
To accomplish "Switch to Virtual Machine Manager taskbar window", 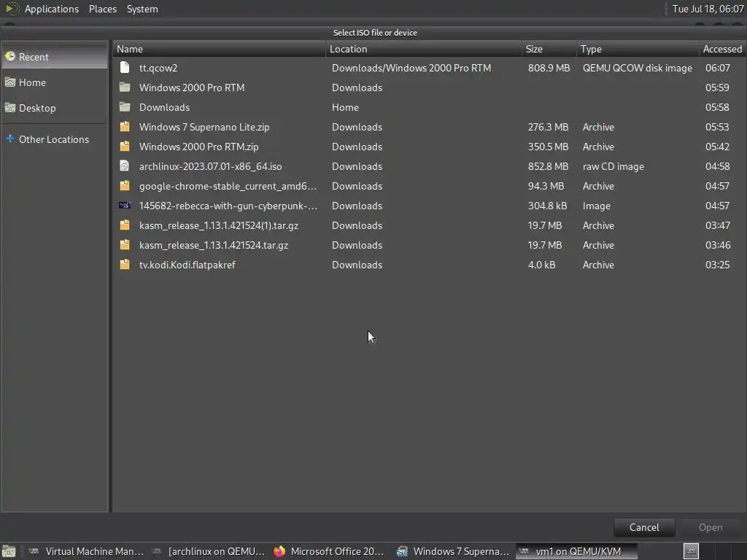I will 86,551.
